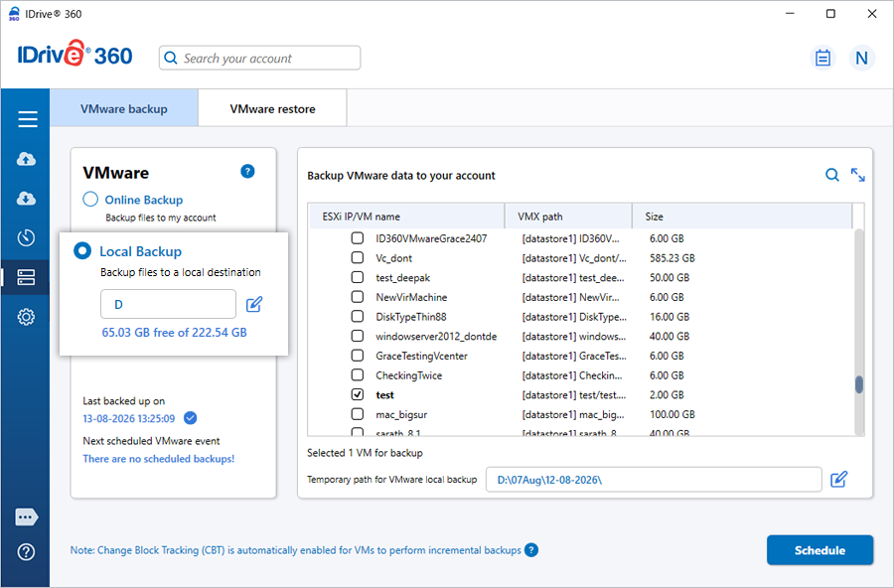Edit temporary path for VMware backup
The width and height of the screenshot is (894, 588).
click(838, 479)
